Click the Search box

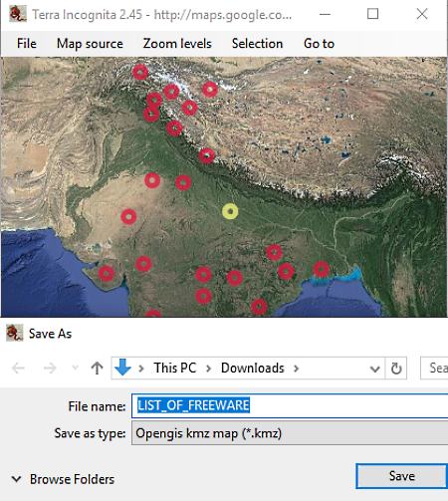point(434,368)
